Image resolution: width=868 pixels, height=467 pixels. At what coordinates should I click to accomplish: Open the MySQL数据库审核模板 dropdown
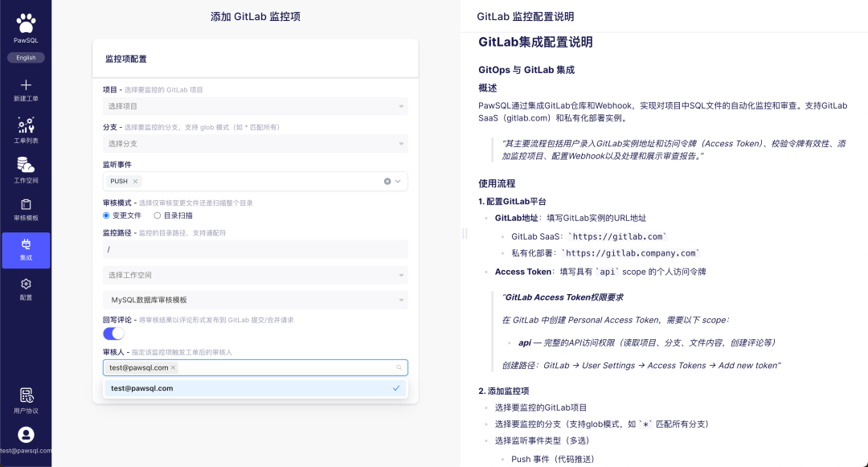point(256,300)
